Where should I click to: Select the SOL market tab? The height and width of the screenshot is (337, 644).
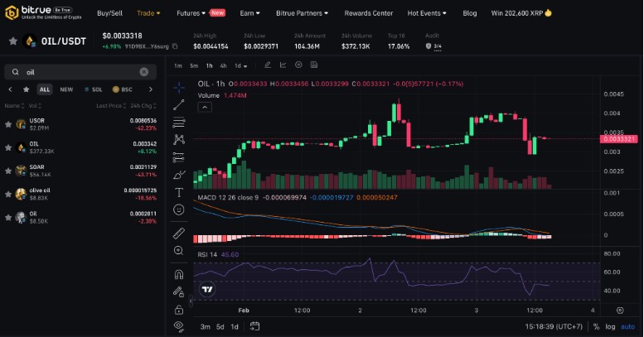tap(94, 89)
